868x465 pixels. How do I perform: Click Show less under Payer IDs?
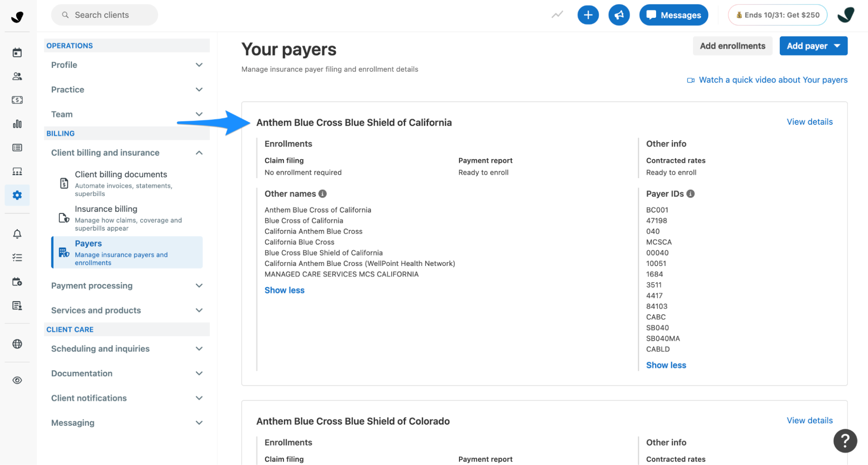[666, 365]
